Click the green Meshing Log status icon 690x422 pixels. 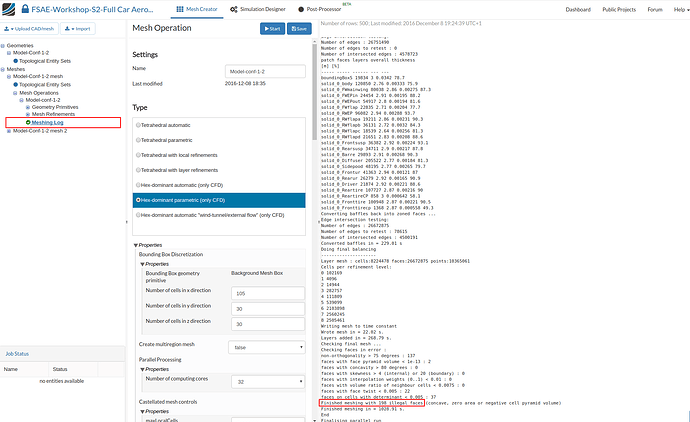(x=28, y=122)
